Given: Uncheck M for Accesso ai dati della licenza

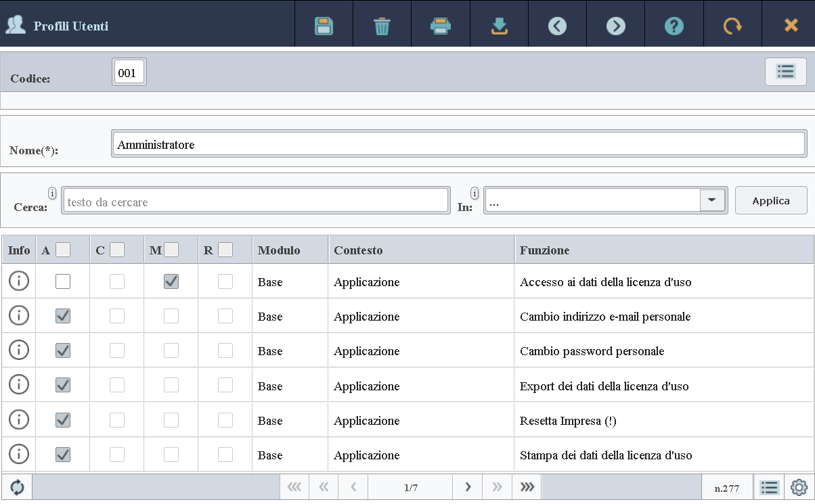Looking at the screenshot, I should point(171,281).
